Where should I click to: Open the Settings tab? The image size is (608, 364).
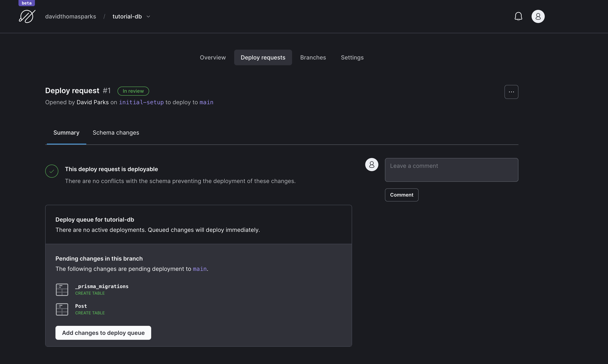(352, 57)
